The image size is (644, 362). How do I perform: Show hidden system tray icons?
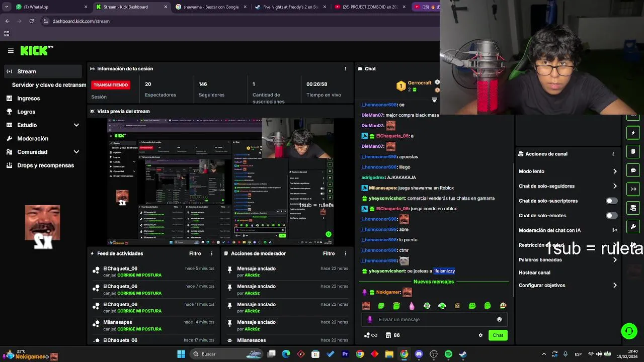[x=544, y=354]
